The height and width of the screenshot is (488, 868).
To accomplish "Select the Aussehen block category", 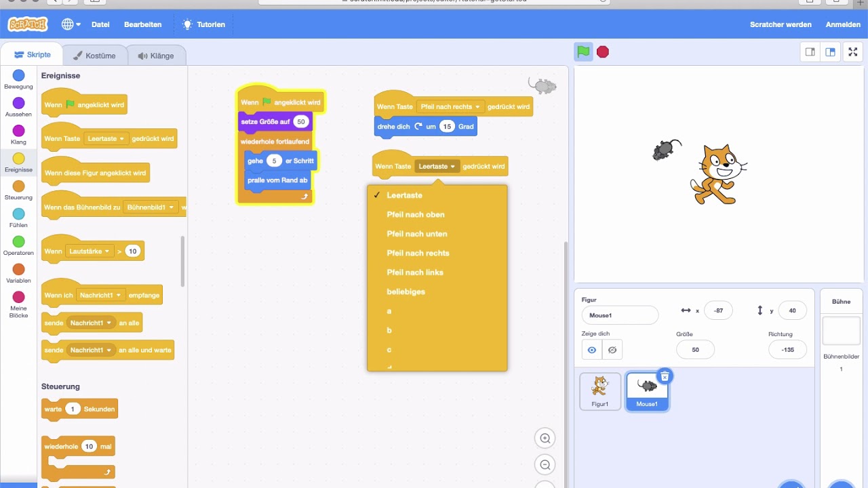I will pyautogui.click(x=18, y=107).
